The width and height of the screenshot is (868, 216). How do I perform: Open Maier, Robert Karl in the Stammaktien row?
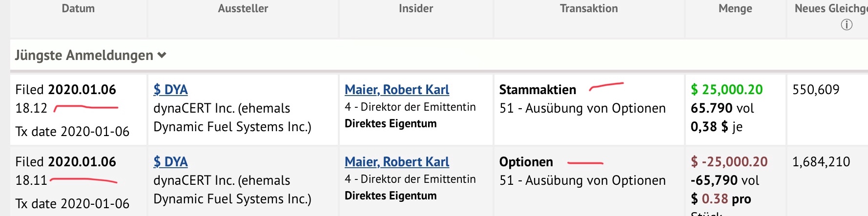[397, 90]
